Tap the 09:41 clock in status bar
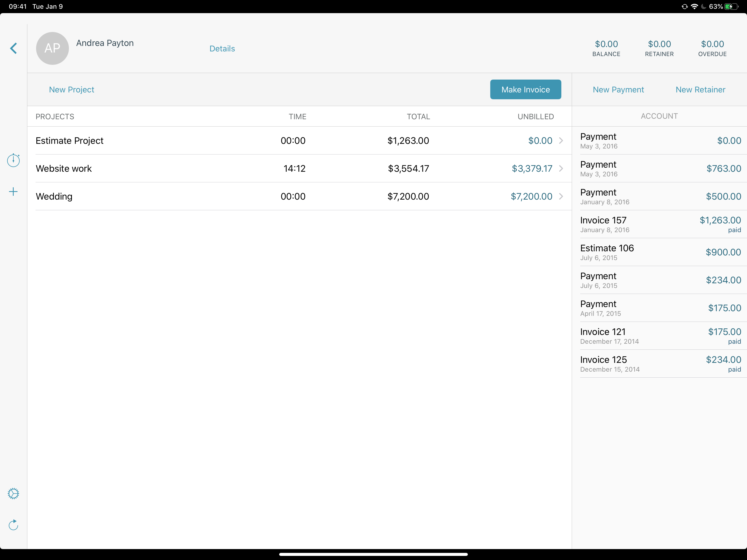 [x=17, y=6]
